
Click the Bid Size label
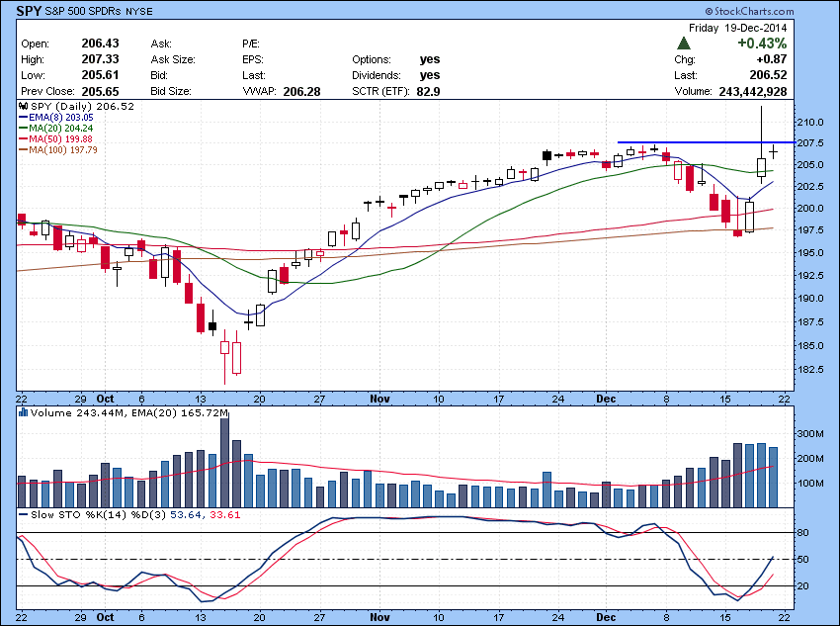(x=170, y=91)
